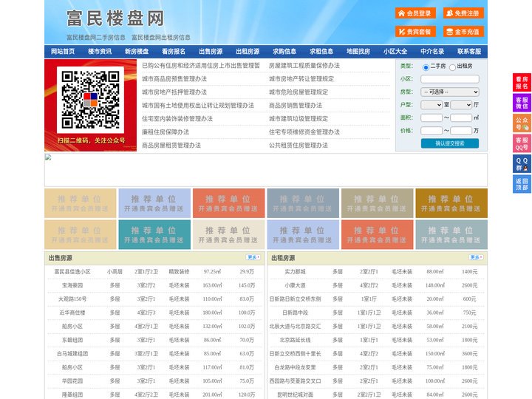
Task: Open the 室 room count dropdown
Action: tap(432, 105)
